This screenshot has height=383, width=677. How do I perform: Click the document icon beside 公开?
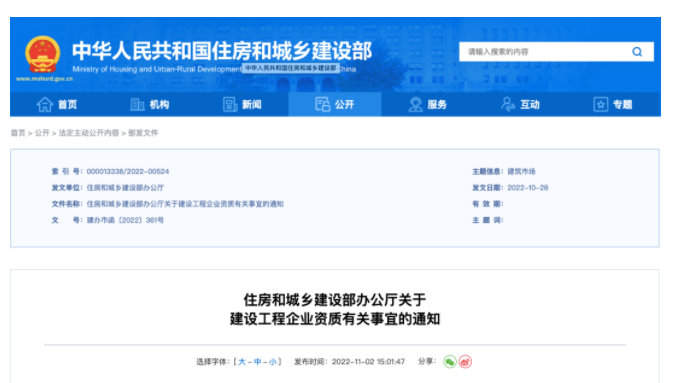322,104
